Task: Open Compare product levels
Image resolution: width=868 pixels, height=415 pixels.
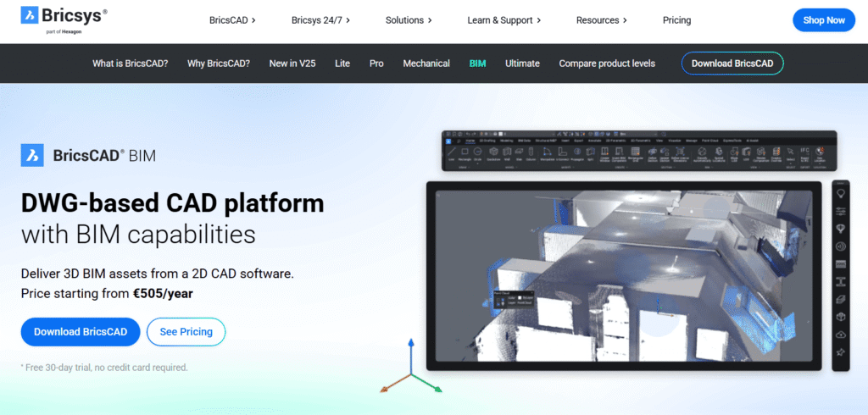Action: (607, 64)
